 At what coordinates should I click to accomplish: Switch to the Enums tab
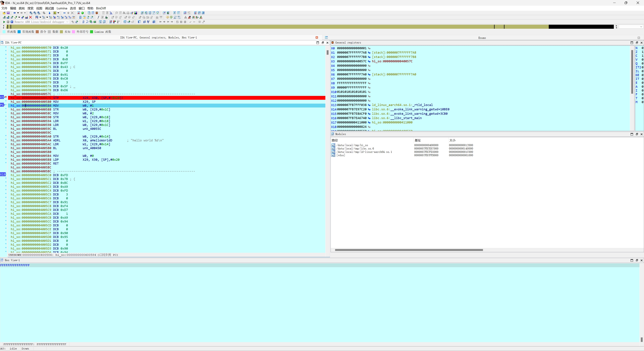click(x=482, y=38)
